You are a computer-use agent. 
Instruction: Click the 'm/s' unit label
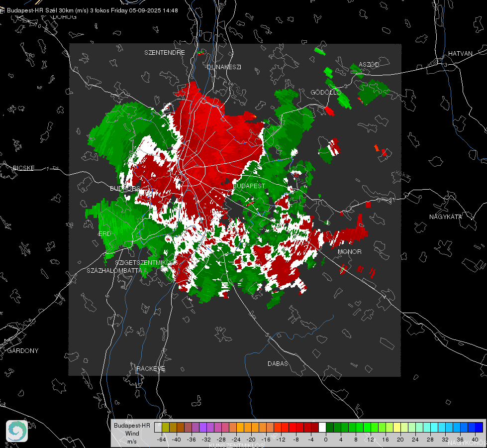132,441
